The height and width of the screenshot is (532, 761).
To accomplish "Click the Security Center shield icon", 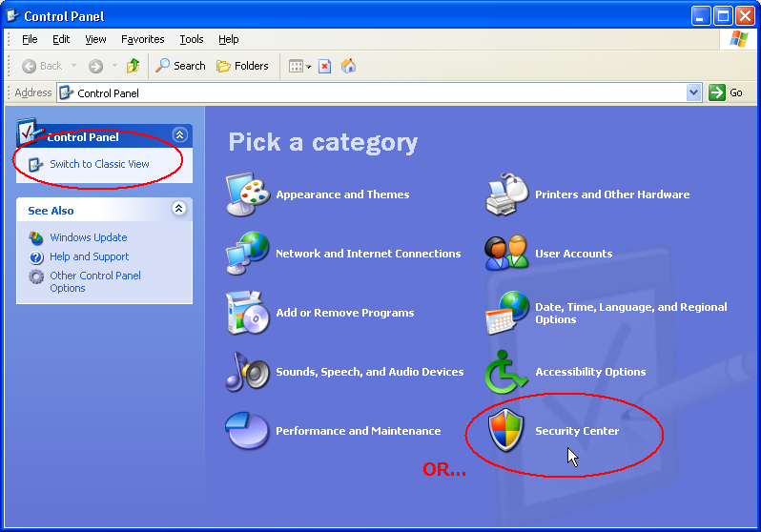I will click(506, 430).
